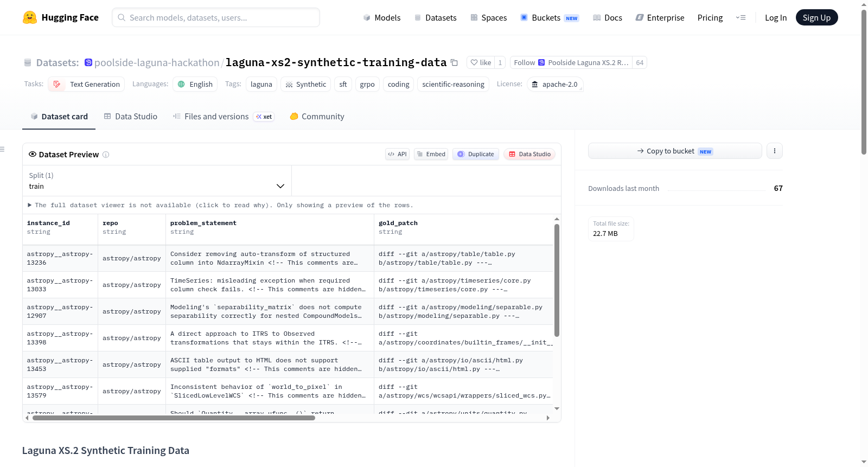Open the navigation overflow menu icon
The height and width of the screenshot is (467, 868).
[x=741, y=17]
